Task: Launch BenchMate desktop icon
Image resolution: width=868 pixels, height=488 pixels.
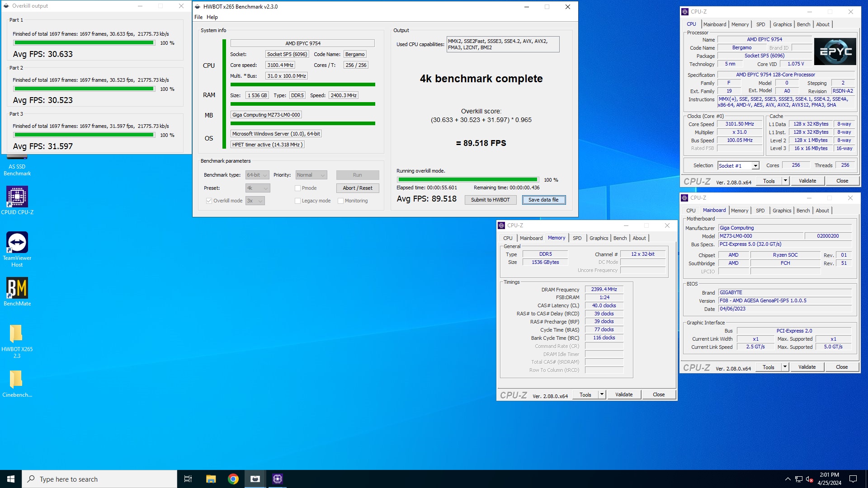Action: (x=17, y=292)
